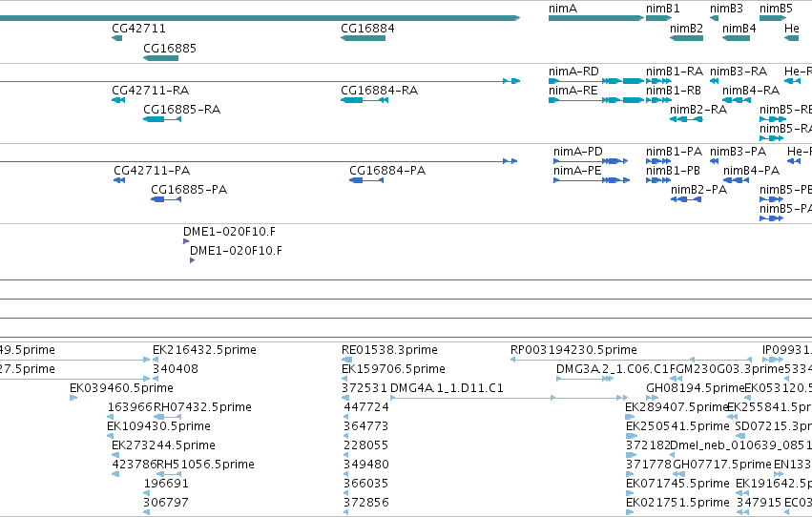This screenshot has height=517, width=812.
Task: Select the 372182 feature label
Action: [647, 445]
